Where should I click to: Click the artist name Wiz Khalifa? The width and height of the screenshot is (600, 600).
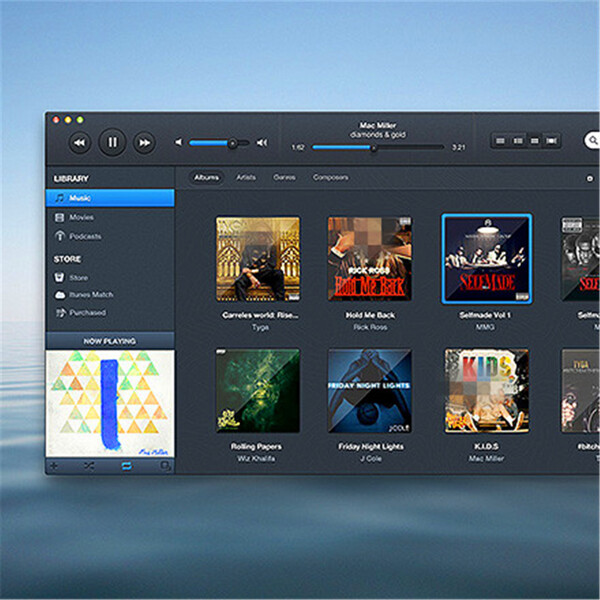coord(256,458)
